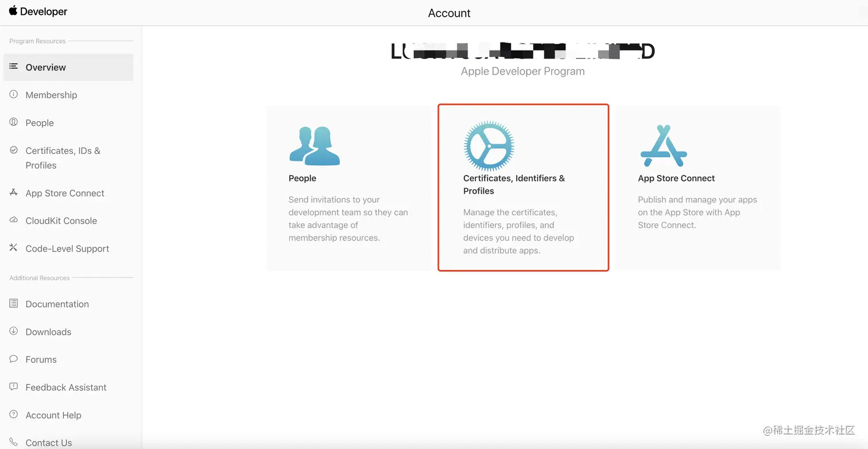Image resolution: width=868 pixels, height=449 pixels.
Task: Click the Account page title
Action: click(449, 13)
